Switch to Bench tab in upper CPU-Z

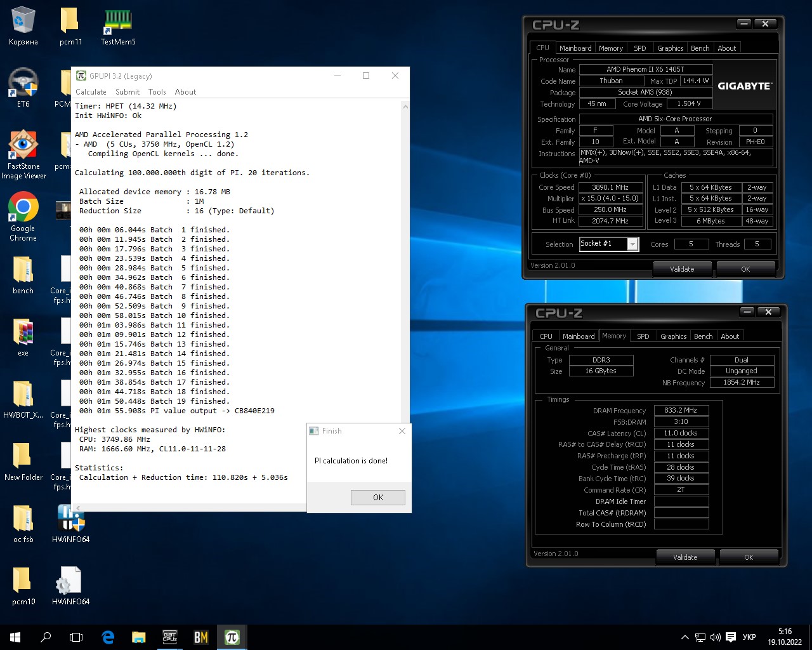point(700,48)
